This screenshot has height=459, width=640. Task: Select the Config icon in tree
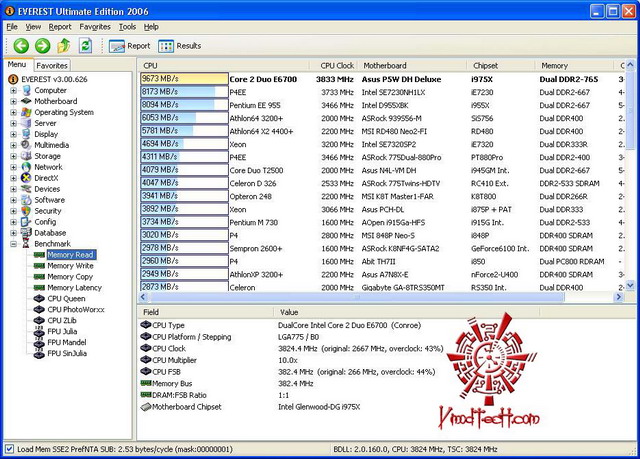click(27, 222)
